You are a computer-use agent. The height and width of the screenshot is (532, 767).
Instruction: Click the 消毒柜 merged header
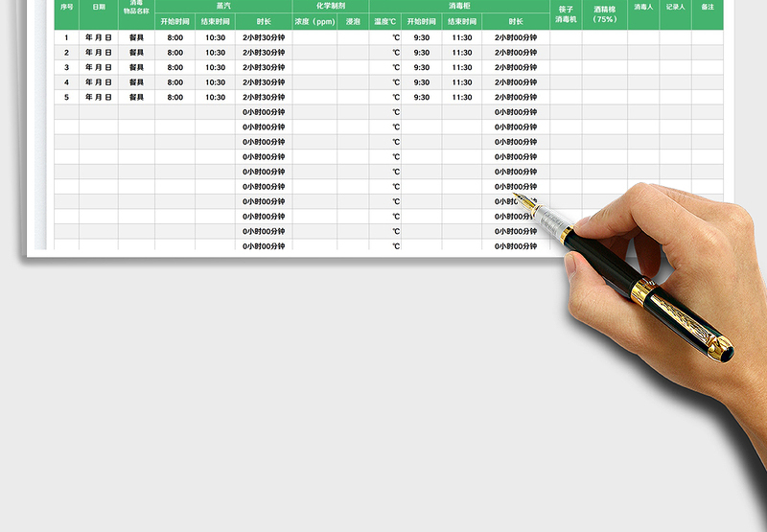click(459, 6)
